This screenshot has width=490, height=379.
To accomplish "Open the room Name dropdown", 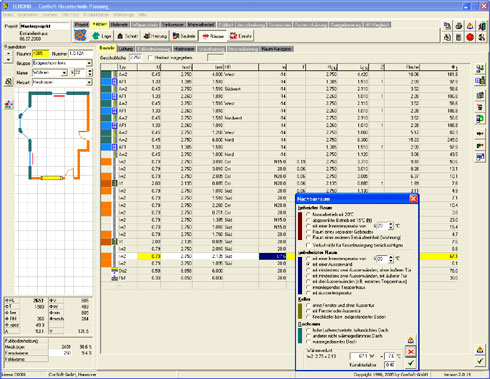I will coord(64,72).
